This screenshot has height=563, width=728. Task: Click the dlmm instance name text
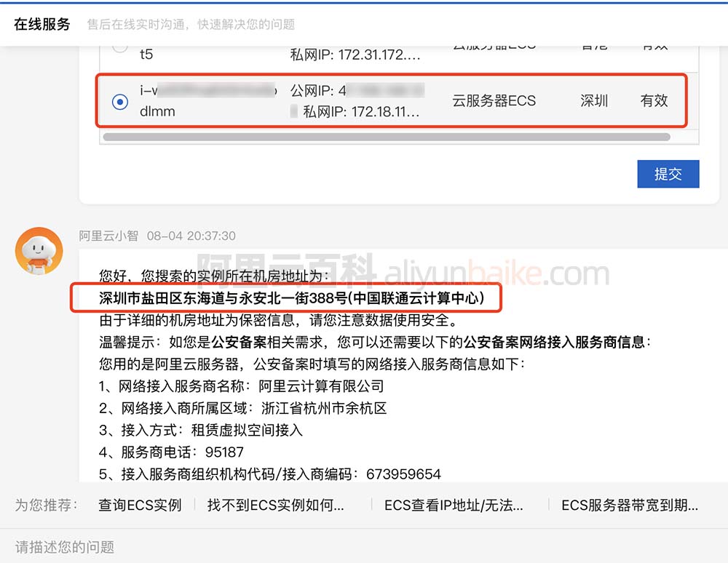pyautogui.click(x=157, y=112)
